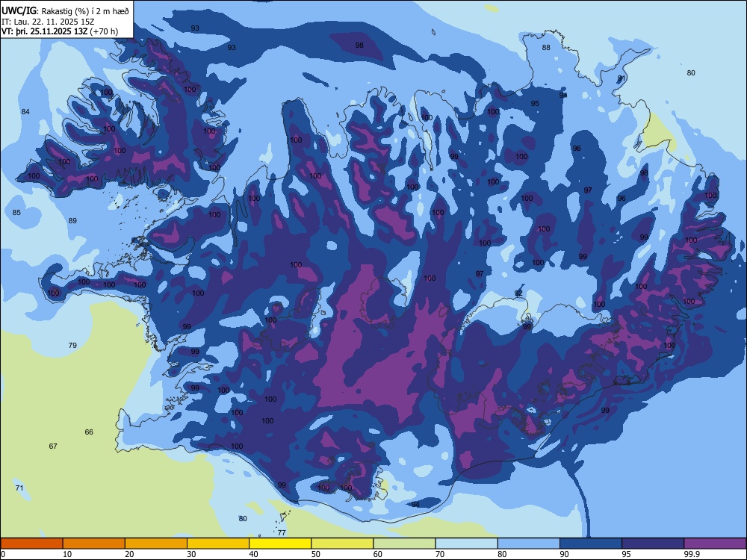Click the '99.9' legend scale label
Viewport: 747px width, 560px height.
point(692,554)
